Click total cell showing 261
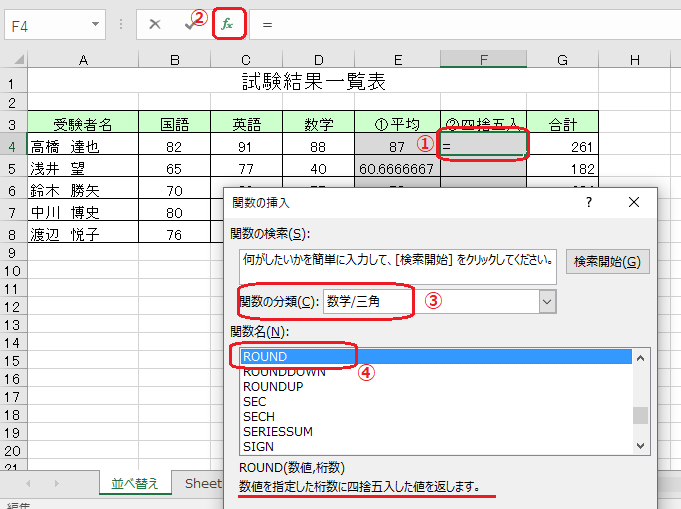Viewport: 681px width, 509px height. pyautogui.click(x=562, y=146)
